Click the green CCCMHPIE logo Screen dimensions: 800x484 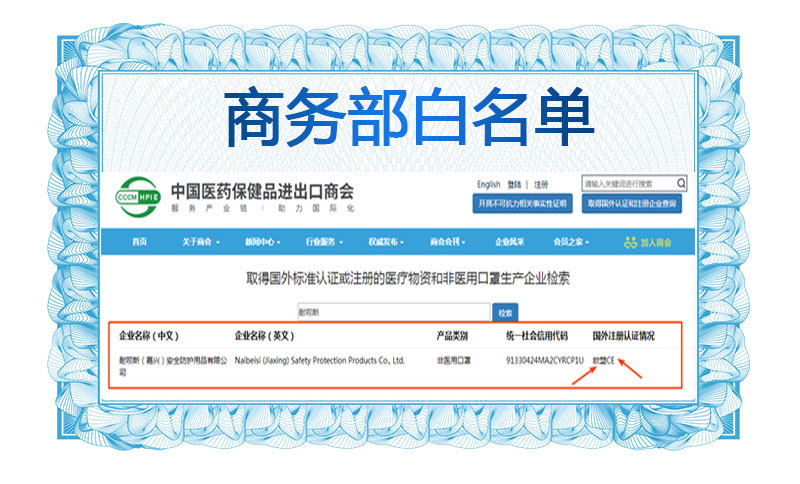[138, 197]
